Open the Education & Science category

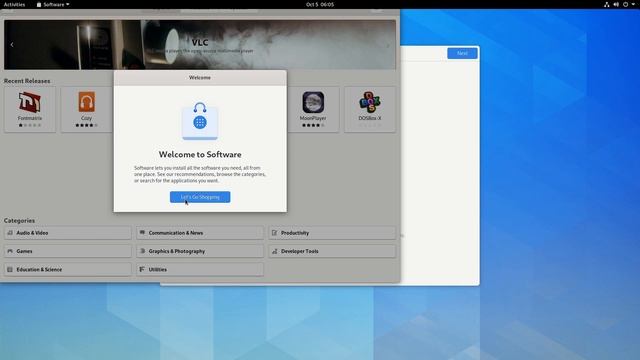(x=68, y=269)
